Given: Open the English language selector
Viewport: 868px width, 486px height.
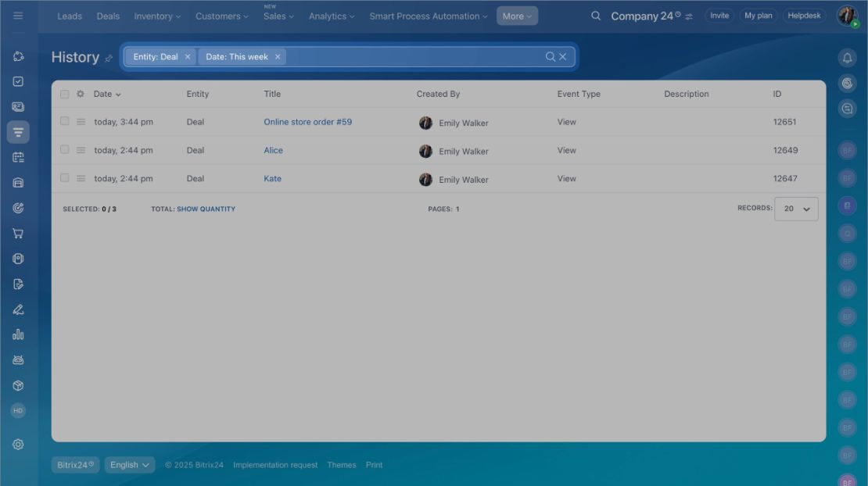Looking at the screenshot, I should [x=130, y=465].
